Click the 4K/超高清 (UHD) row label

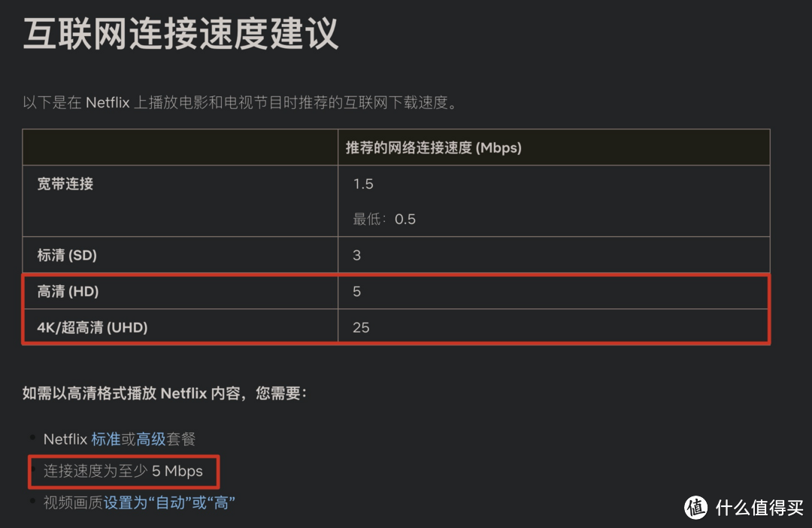92,327
